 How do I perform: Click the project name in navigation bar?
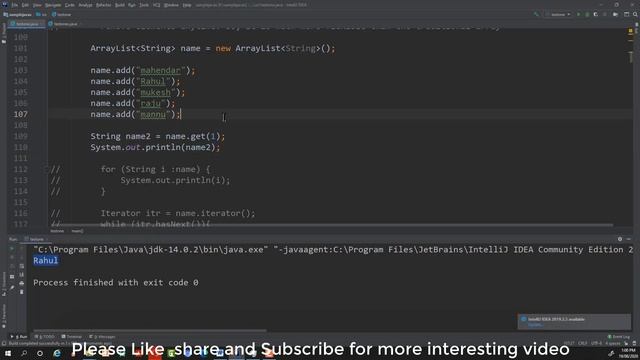click(17, 15)
